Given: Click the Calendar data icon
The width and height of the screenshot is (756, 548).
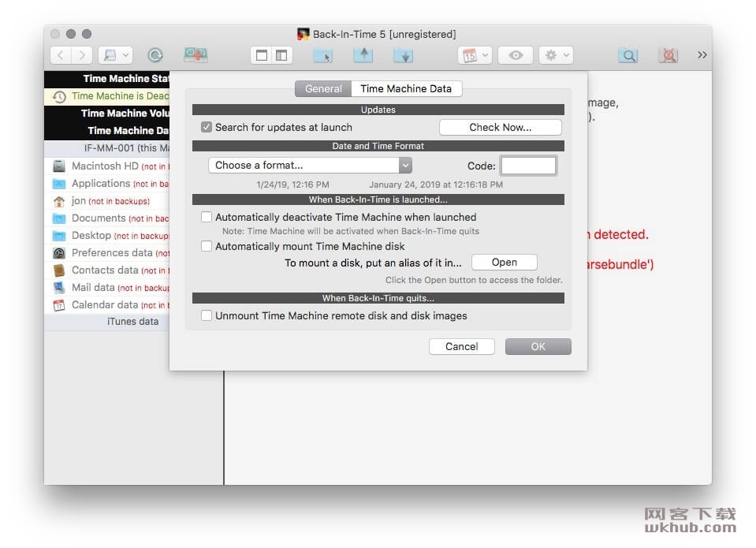Looking at the screenshot, I should pyautogui.click(x=59, y=305).
